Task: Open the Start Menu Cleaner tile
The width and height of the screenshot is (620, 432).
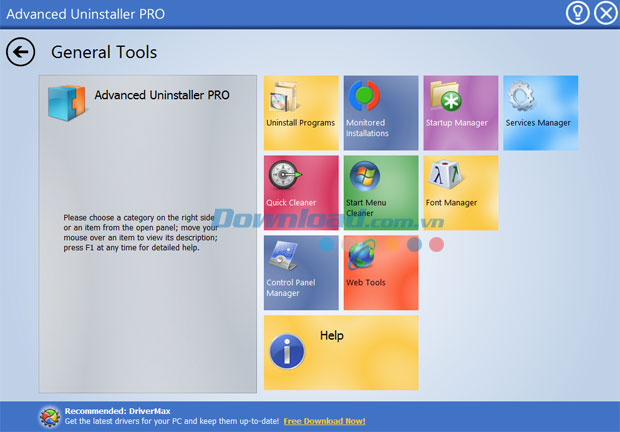Action: 381,193
